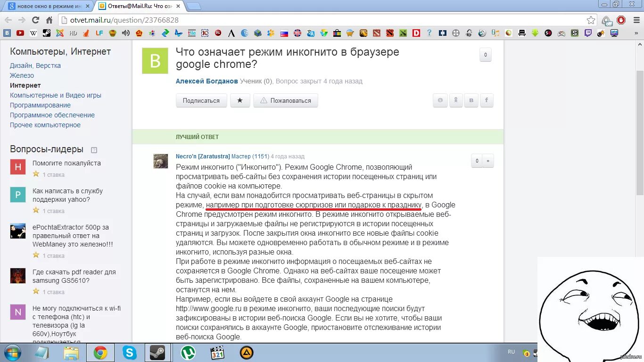This screenshot has height=362, width=644.
Task: Open the HD bookmark
Action: [73, 33]
